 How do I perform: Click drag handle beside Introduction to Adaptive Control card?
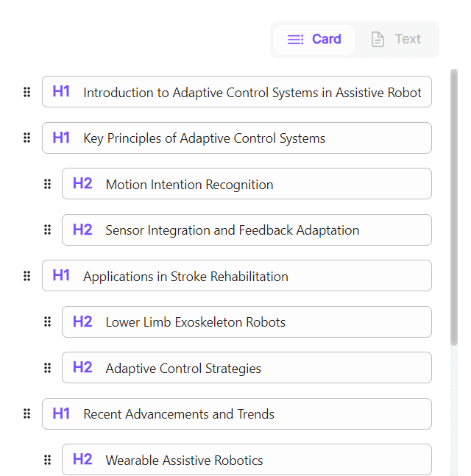pos(26,92)
